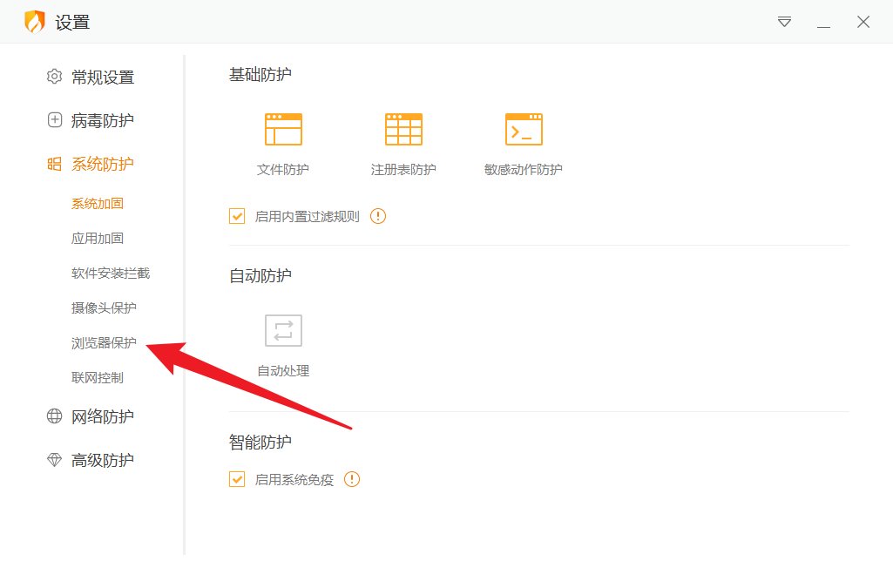The height and width of the screenshot is (588, 893).
Task: Select the gear icon for 常规设置
Action: pyautogui.click(x=54, y=77)
